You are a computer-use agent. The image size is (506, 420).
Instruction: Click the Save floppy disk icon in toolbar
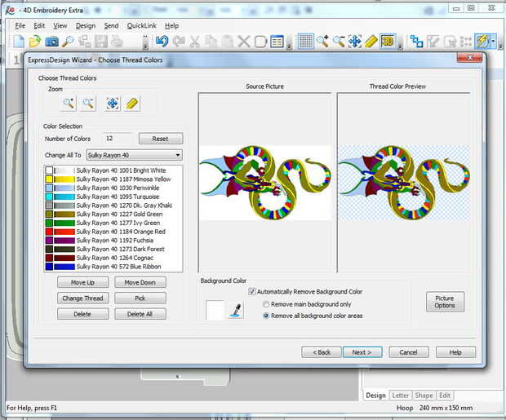point(101,42)
